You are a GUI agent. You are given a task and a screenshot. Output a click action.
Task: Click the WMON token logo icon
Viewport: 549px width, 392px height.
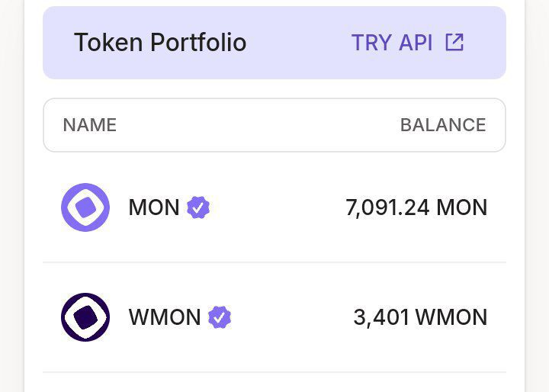tap(85, 317)
